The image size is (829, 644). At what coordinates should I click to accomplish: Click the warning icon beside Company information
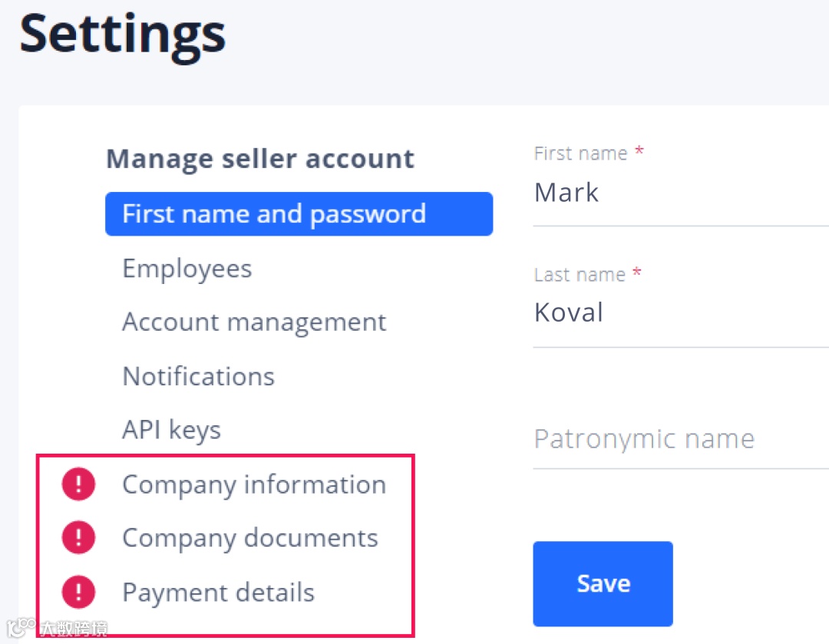tap(78, 484)
